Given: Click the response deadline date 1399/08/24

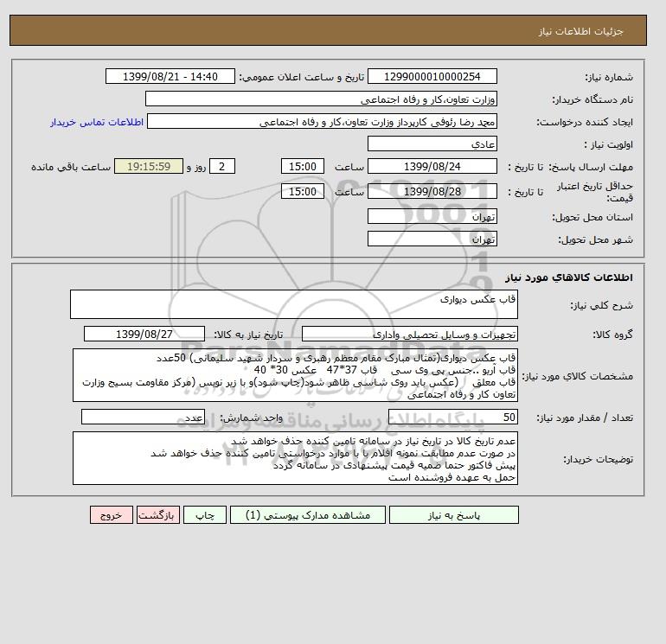Looking at the screenshot, I should coord(432,167).
